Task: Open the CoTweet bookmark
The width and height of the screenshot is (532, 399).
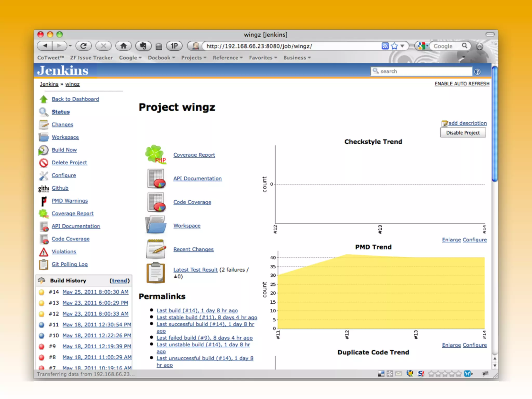Action: pos(51,58)
